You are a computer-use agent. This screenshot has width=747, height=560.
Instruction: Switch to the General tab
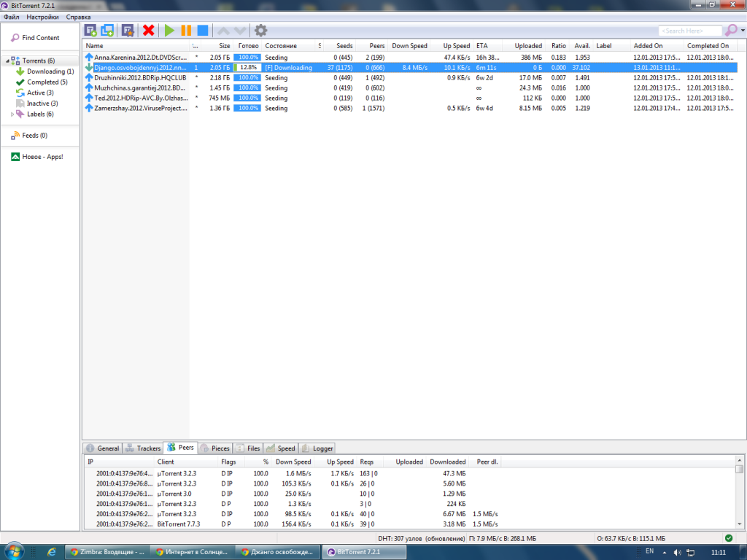pos(103,448)
